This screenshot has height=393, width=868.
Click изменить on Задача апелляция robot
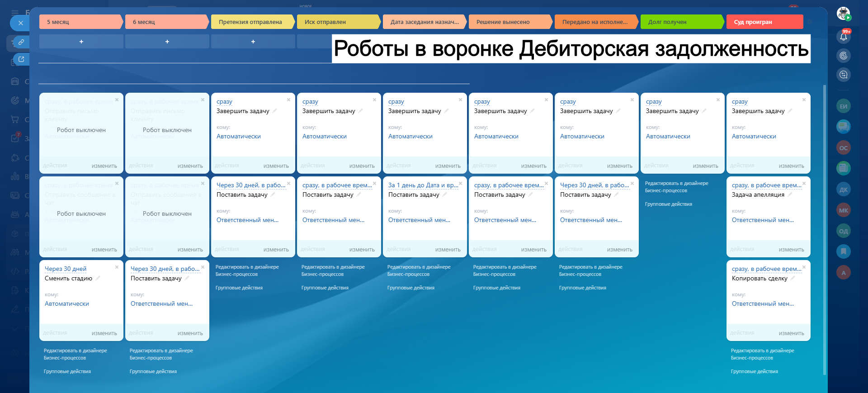click(x=791, y=250)
